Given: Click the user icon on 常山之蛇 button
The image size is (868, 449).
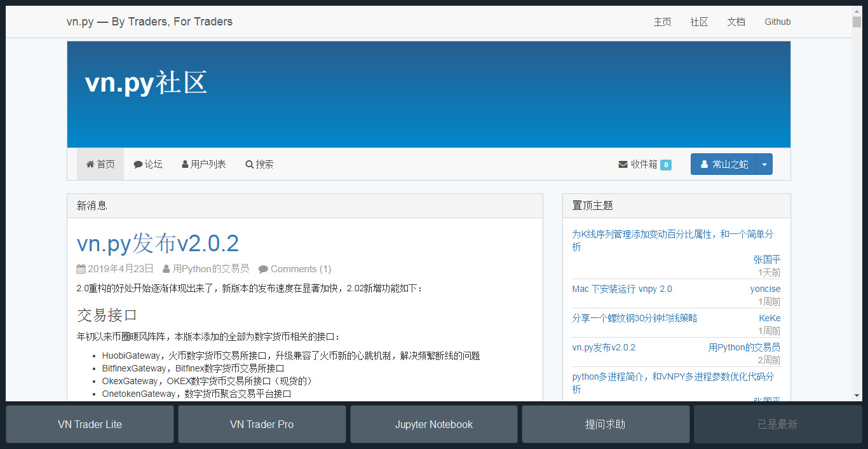Looking at the screenshot, I should [704, 164].
